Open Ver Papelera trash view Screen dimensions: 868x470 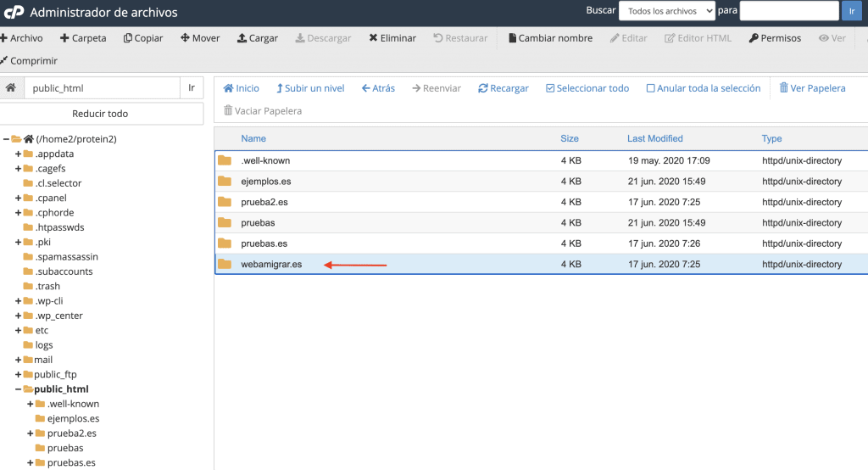[784, 88]
